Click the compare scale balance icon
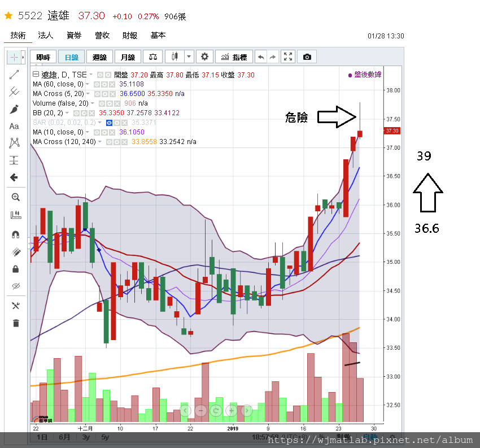 [x=153, y=57]
